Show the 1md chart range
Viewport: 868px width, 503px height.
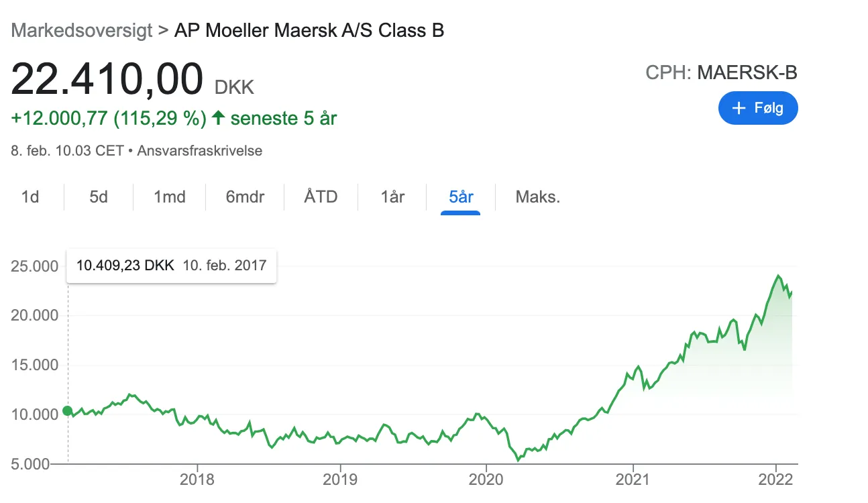pyautogui.click(x=170, y=197)
